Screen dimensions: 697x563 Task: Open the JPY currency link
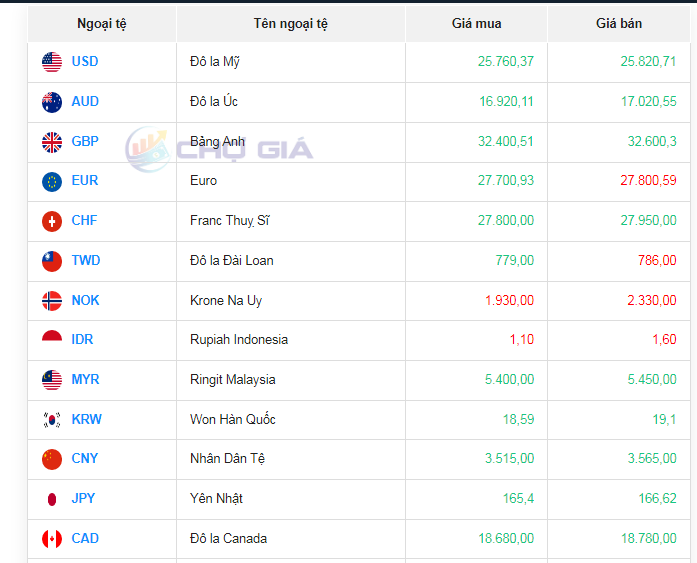tap(83, 499)
